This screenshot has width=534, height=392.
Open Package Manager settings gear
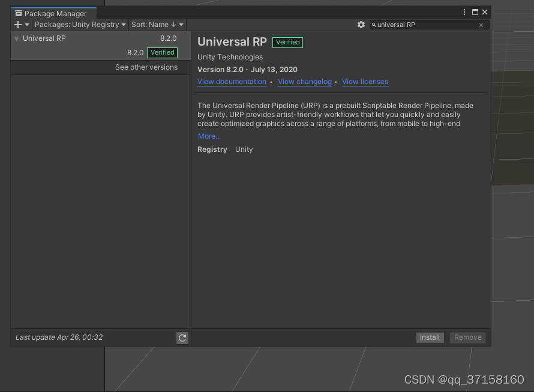361,25
